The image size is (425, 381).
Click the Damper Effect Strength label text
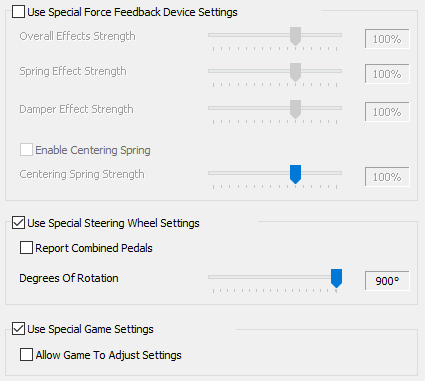(x=76, y=109)
